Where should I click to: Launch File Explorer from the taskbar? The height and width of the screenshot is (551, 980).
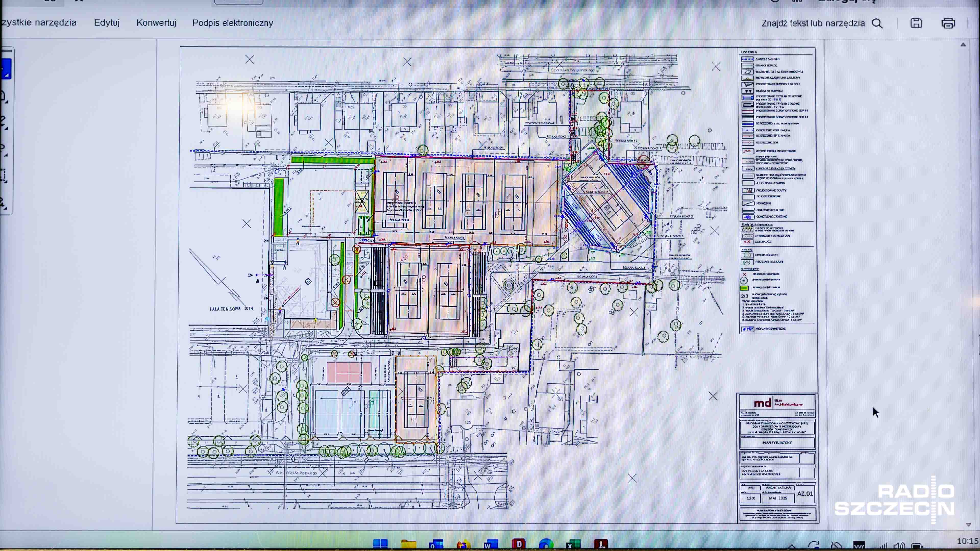point(408,544)
